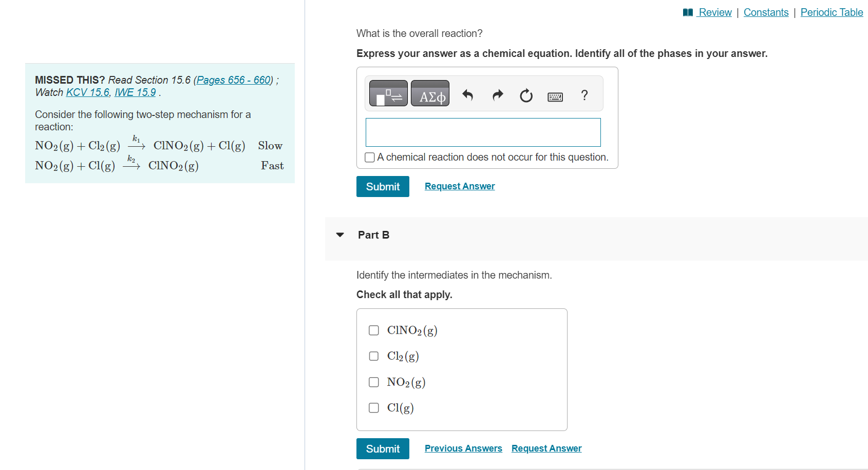The width and height of the screenshot is (868, 470).
Task: Click the redo arrow icon
Action: [x=497, y=95]
